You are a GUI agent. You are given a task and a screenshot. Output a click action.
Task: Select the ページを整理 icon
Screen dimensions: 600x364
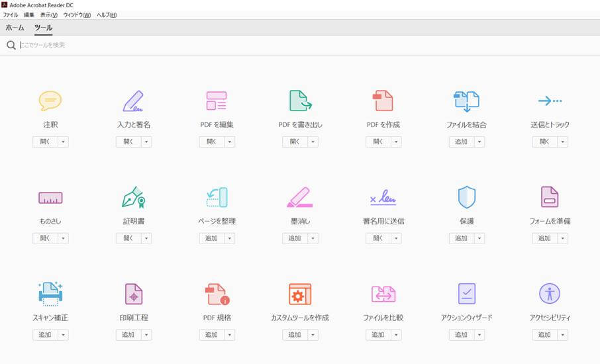click(217, 197)
